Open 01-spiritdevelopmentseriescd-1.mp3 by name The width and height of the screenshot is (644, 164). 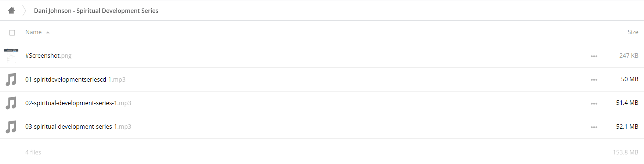[75, 79]
